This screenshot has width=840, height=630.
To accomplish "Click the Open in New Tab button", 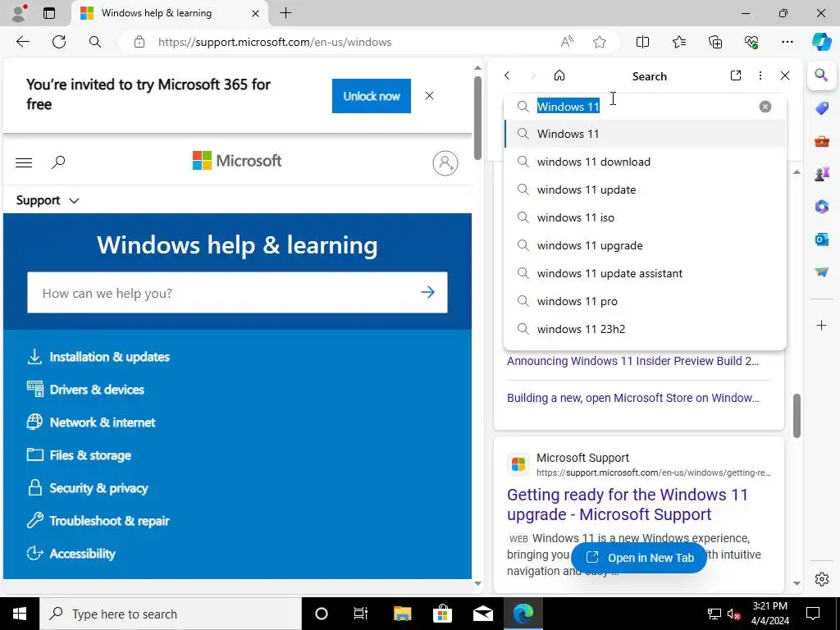I will [x=640, y=558].
